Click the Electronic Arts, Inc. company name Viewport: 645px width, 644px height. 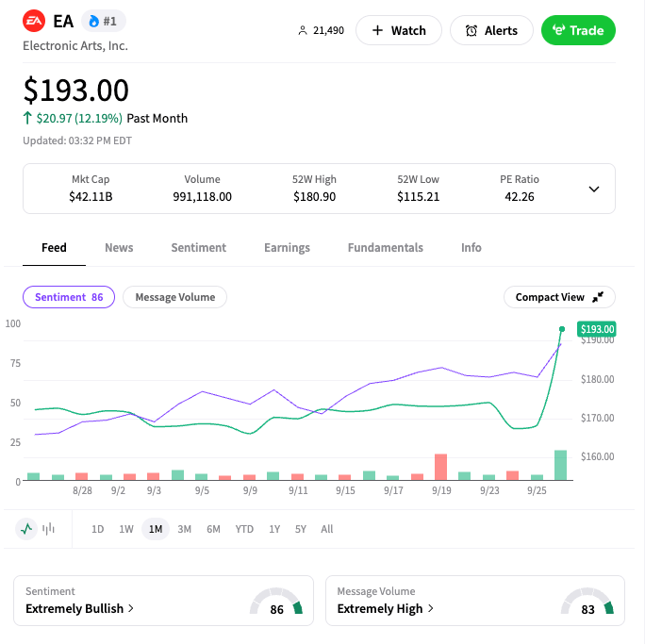(75, 45)
